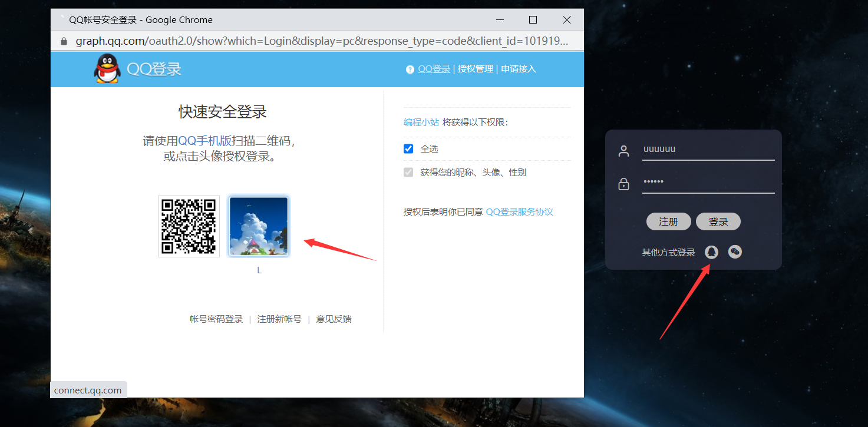Switch to 帐号密码登录
This screenshot has width=868, height=427.
click(x=216, y=319)
